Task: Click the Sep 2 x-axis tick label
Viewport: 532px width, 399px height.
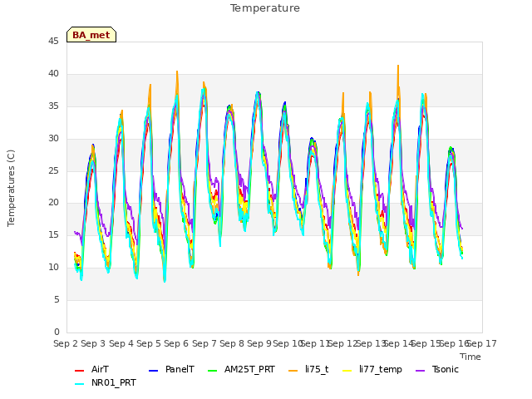Action: (x=65, y=343)
